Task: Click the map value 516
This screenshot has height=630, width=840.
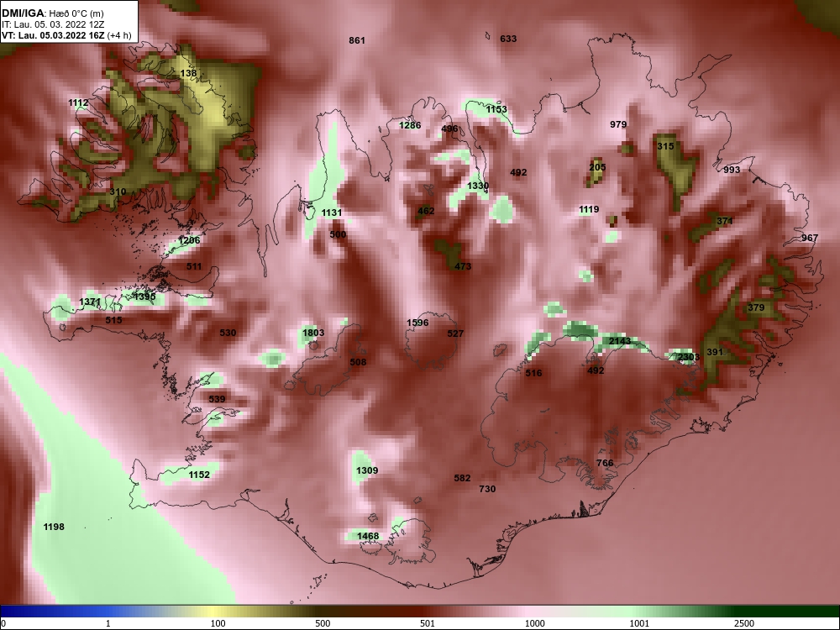Action: point(533,374)
